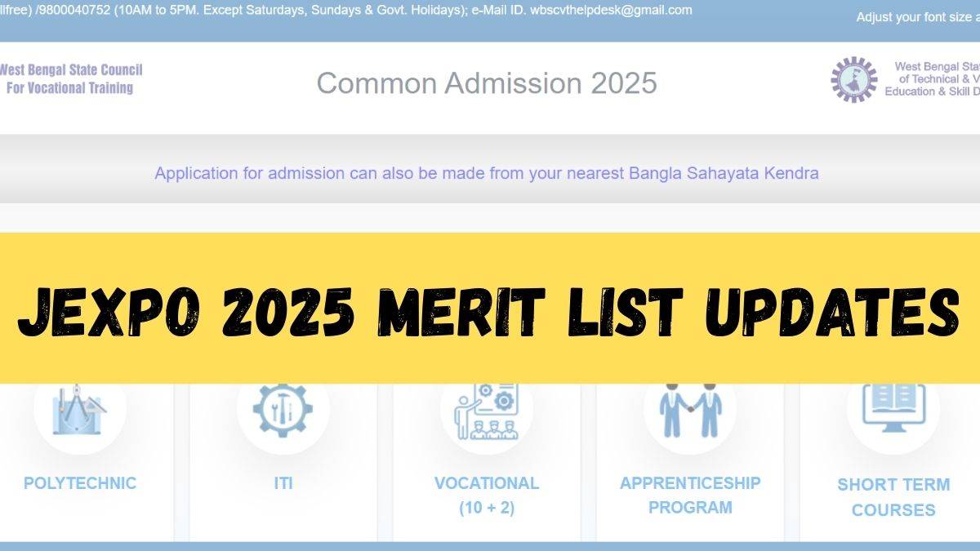Click West Bengal State Council For Vocational Training logo text
This screenshot has width=980, height=551.
point(70,78)
